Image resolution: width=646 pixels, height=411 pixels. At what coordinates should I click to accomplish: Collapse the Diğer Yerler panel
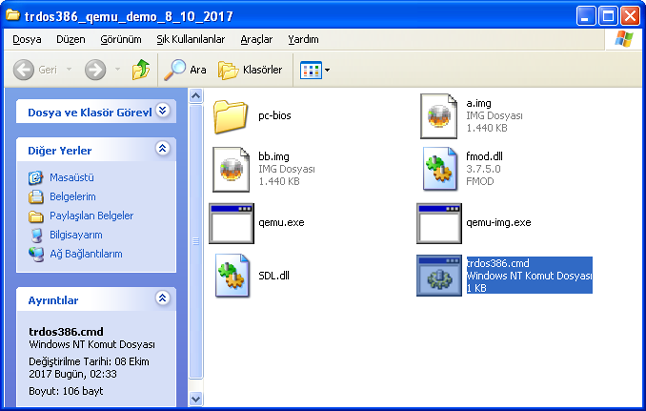163,149
